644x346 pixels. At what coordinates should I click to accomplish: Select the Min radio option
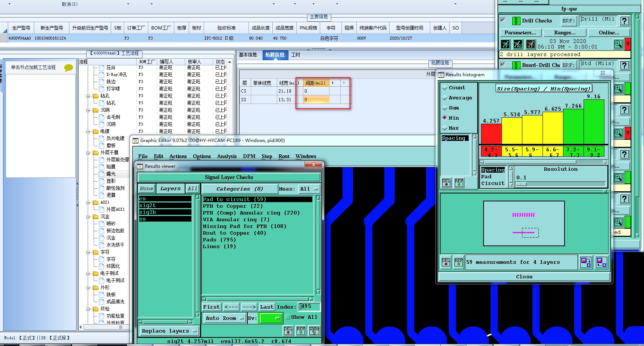point(444,118)
